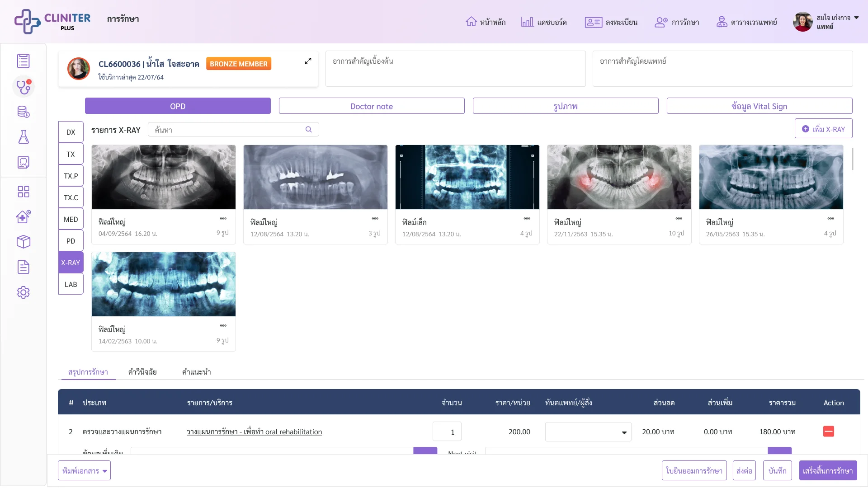Click the quantity field showing 1
Screen dimensions: 868x488
coord(447,432)
